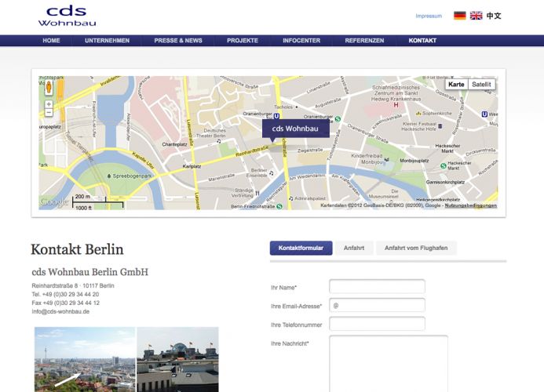Zoom out the map with minus button
544x392 pixels.
49,113
